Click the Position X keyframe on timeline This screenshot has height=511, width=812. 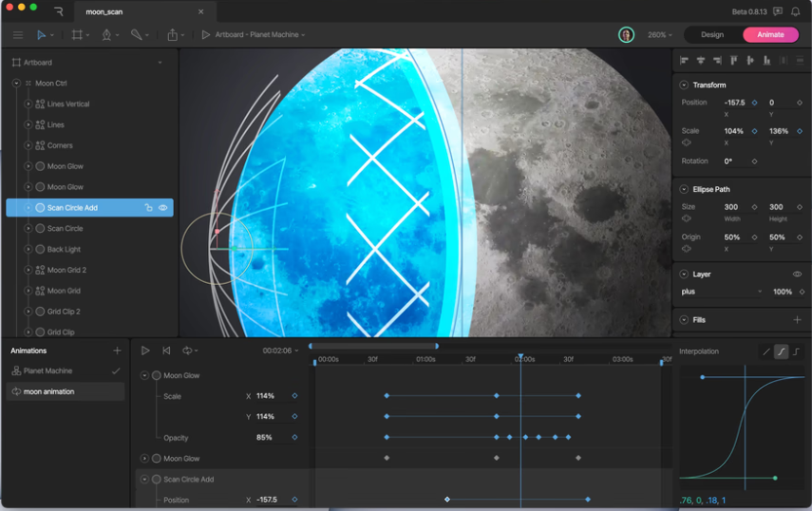(447, 500)
